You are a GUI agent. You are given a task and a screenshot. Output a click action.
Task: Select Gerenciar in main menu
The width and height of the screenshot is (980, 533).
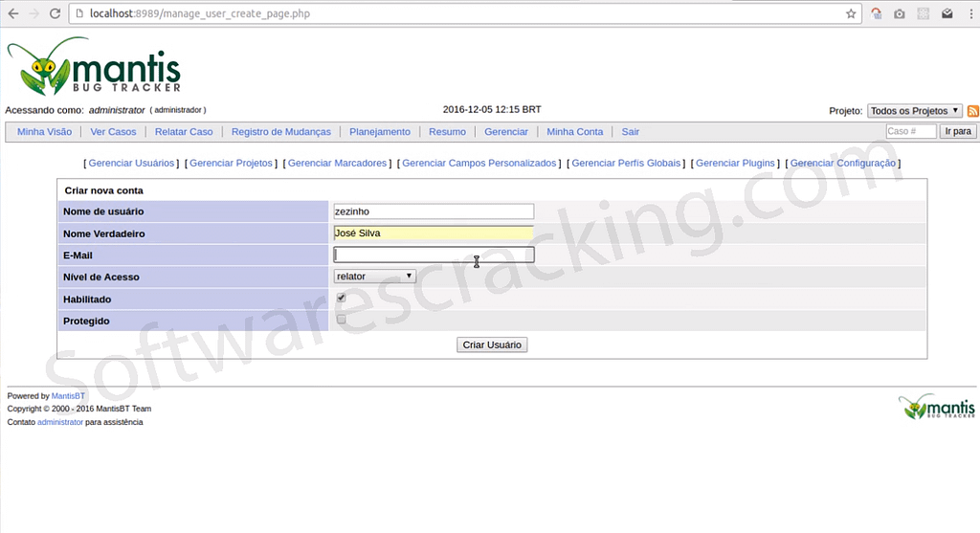[x=506, y=132]
